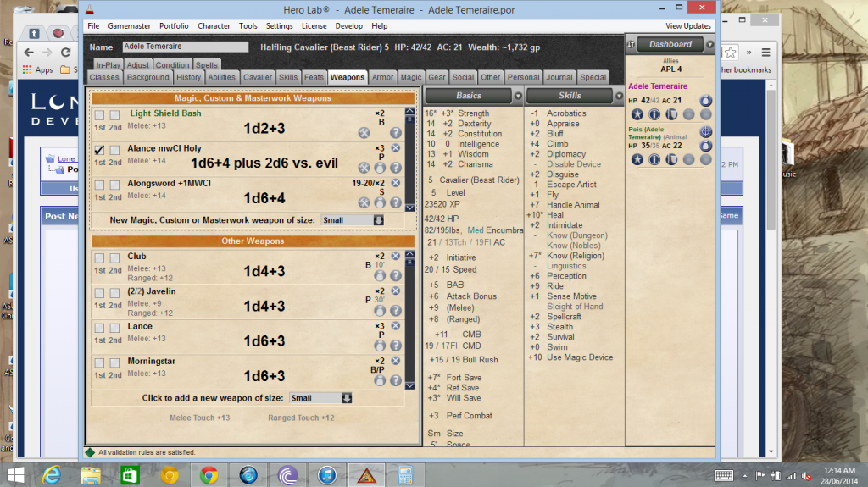Image resolution: width=868 pixels, height=487 pixels.
Task: Click Adele Temeraire's star icon in the Dashboard
Action: (637, 114)
